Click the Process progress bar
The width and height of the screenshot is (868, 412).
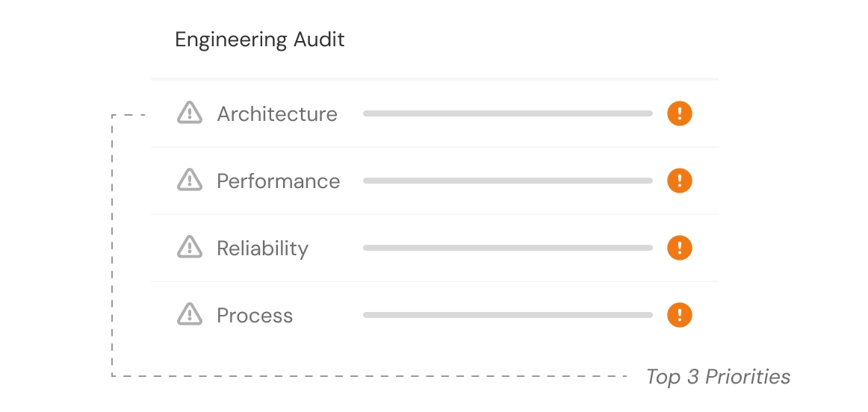click(x=507, y=315)
